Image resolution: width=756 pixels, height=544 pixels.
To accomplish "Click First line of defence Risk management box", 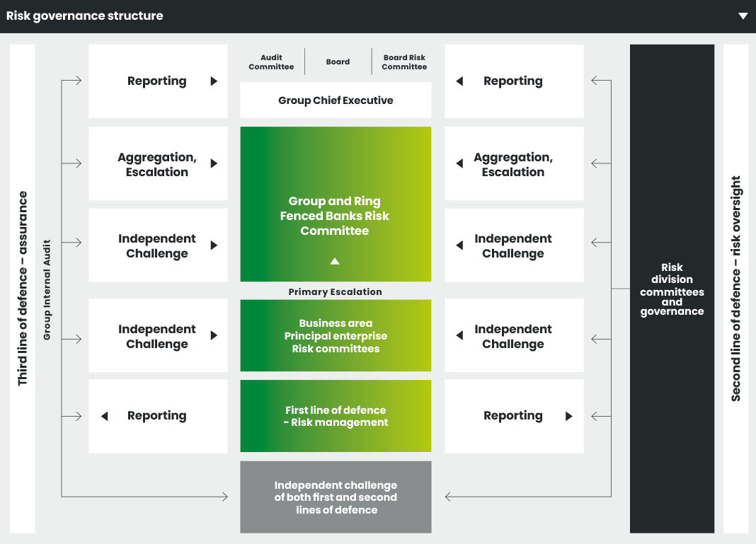I will point(336,416).
